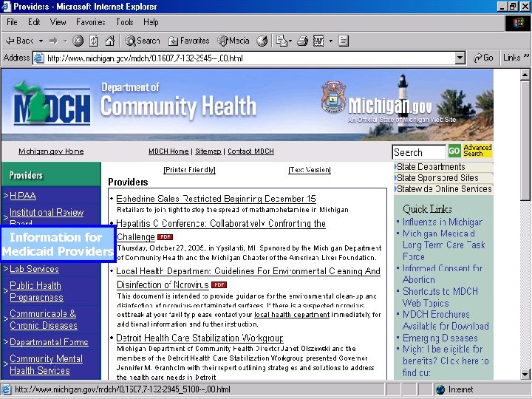Click the site Search text field

(x=419, y=152)
